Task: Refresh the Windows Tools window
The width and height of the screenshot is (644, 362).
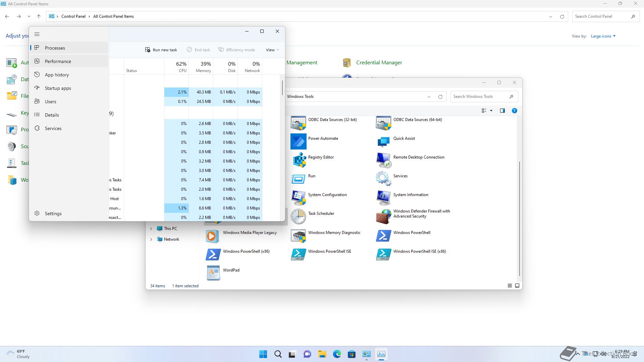Action: tap(440, 97)
